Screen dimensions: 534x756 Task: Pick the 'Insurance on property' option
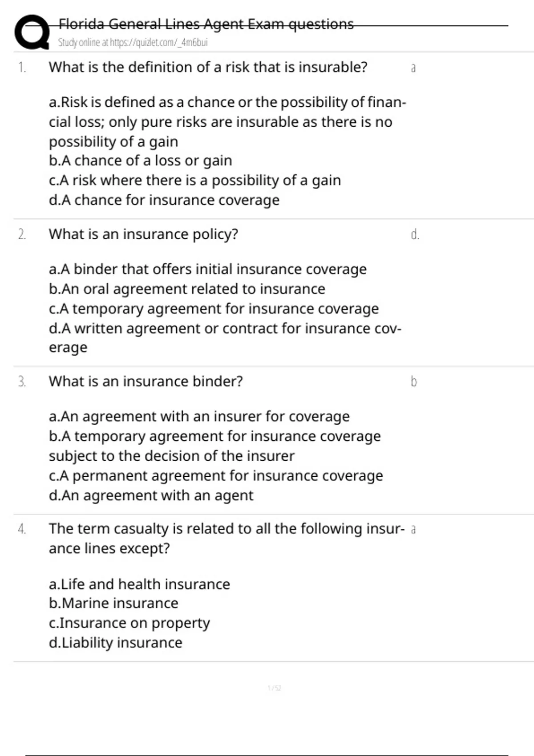tap(129, 623)
